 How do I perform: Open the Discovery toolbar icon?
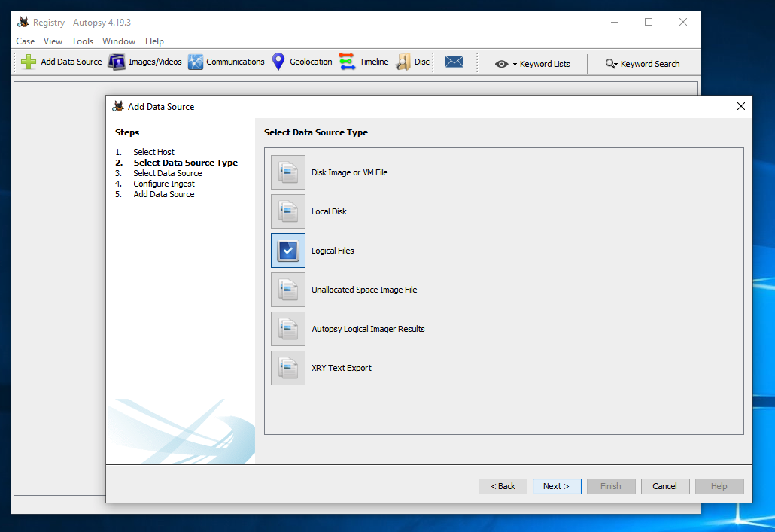tap(403, 62)
